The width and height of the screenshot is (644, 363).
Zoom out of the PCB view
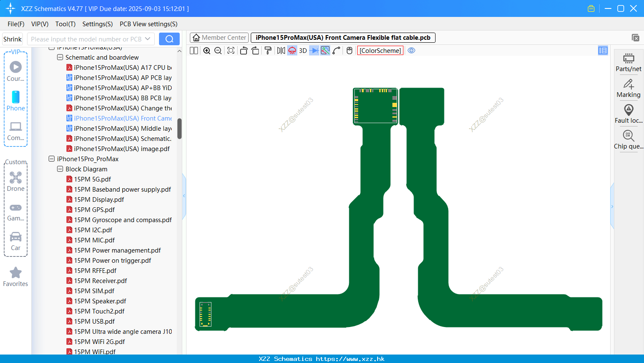(218, 51)
